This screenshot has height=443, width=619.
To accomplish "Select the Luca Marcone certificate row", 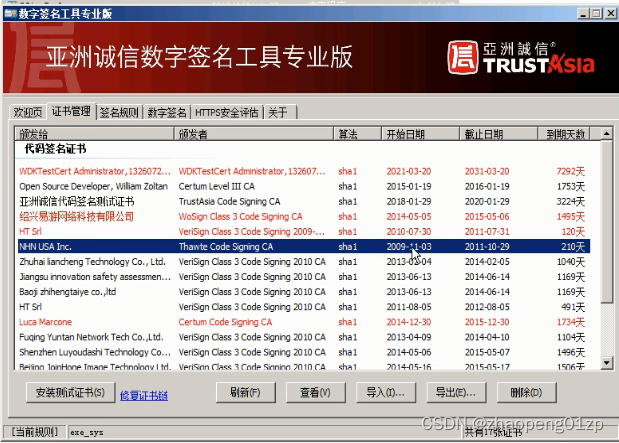I will (302, 322).
